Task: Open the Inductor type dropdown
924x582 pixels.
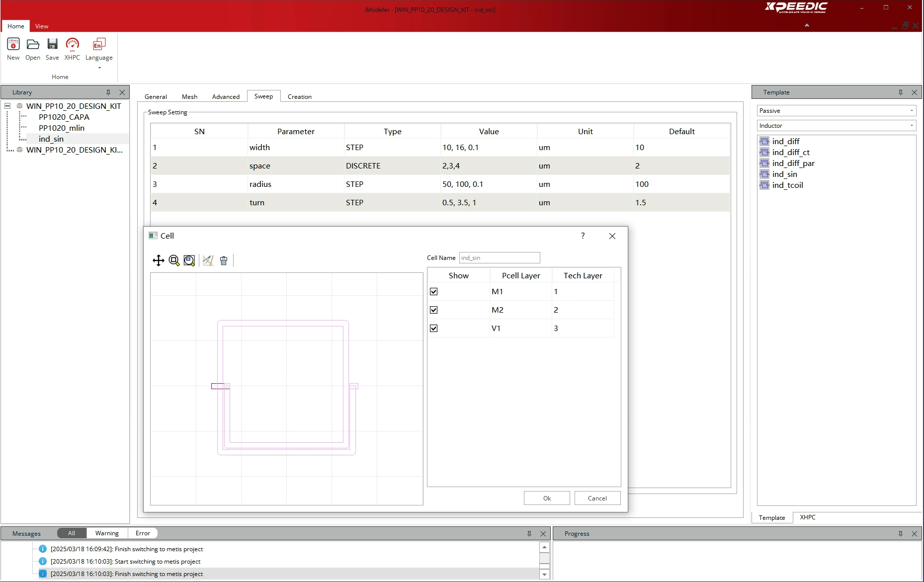Action: pyautogui.click(x=837, y=126)
